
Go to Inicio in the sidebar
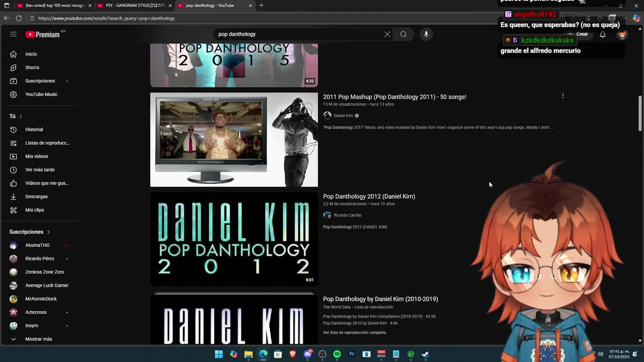[x=31, y=54]
